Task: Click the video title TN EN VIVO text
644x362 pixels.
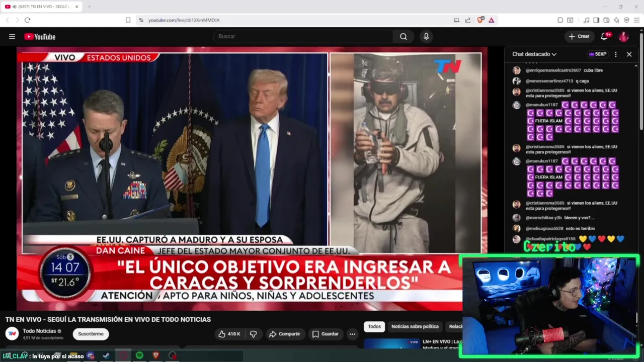Action: (108, 319)
